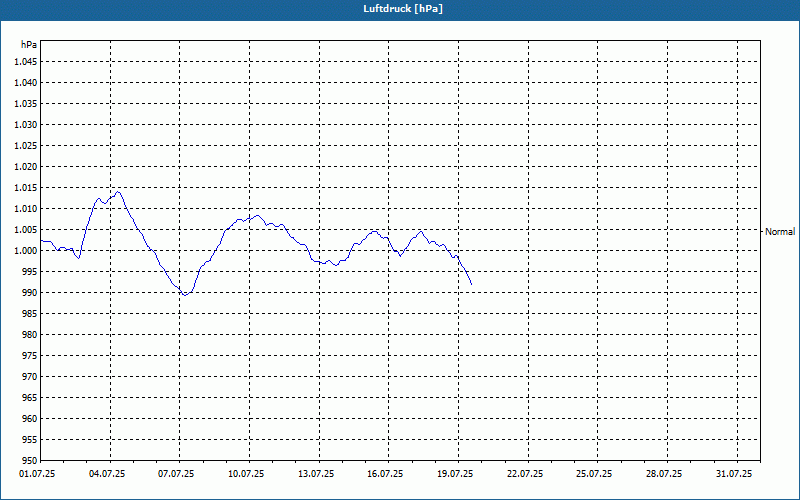Select the 1.040 y-axis value
The height and width of the screenshot is (500, 800).
pos(26,83)
